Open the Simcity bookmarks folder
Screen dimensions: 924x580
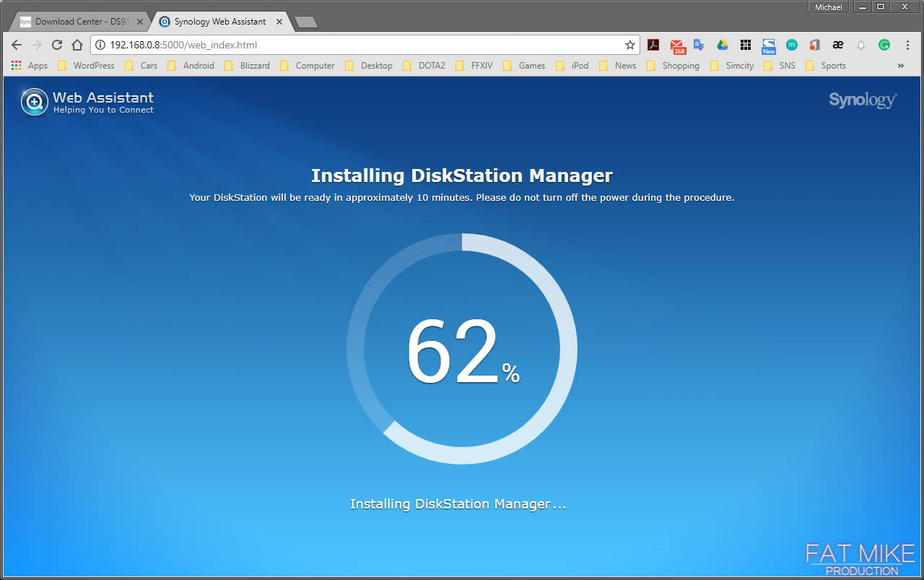tap(731, 66)
